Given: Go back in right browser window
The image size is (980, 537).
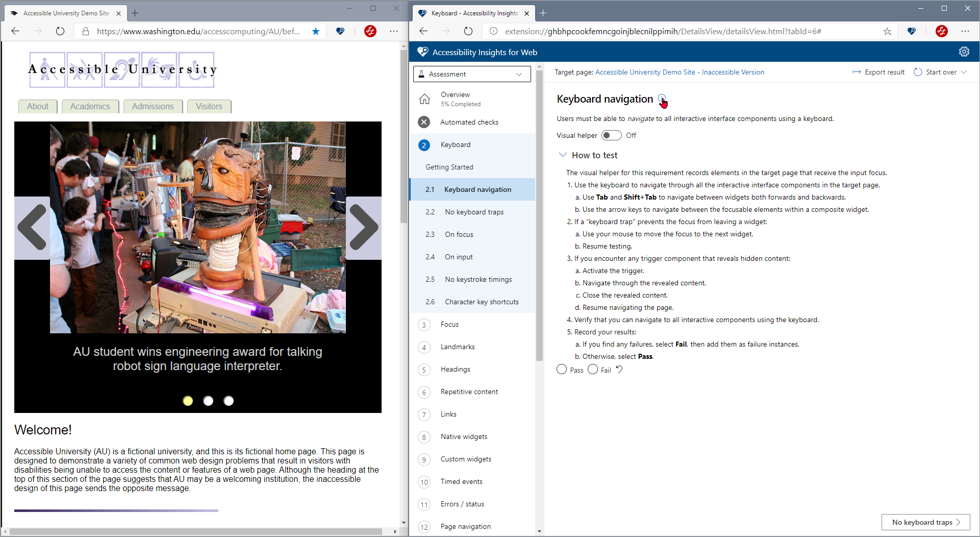Looking at the screenshot, I should [423, 31].
